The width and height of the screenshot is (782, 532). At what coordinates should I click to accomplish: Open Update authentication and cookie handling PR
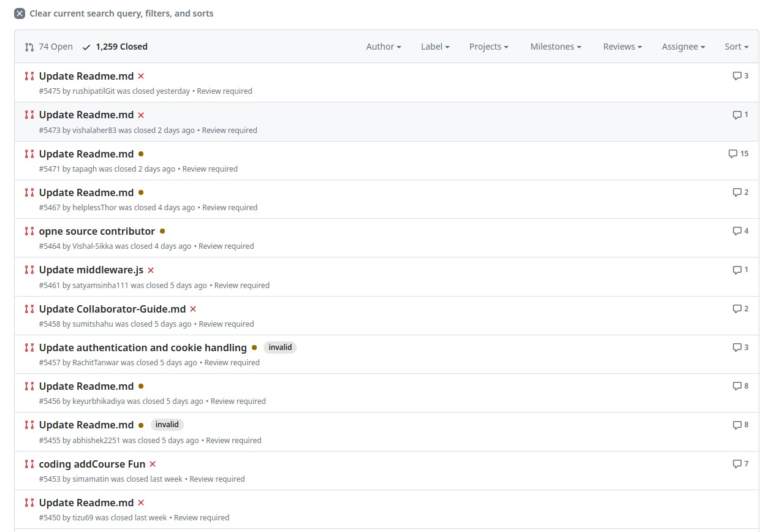(x=143, y=348)
